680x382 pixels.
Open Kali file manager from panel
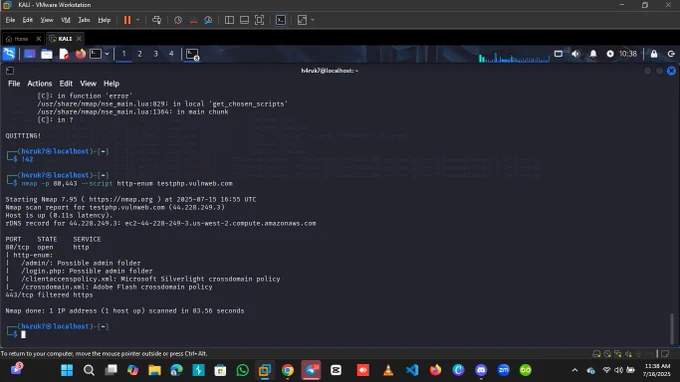[x=46, y=54]
